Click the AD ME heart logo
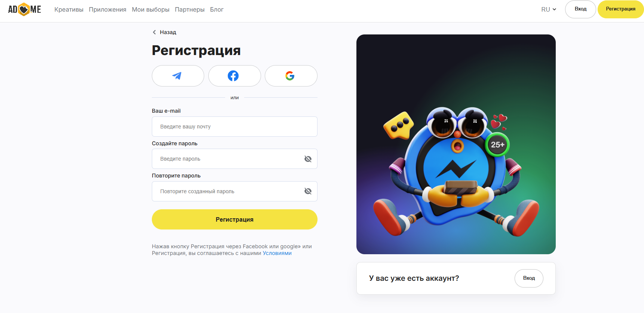 pos(25,9)
